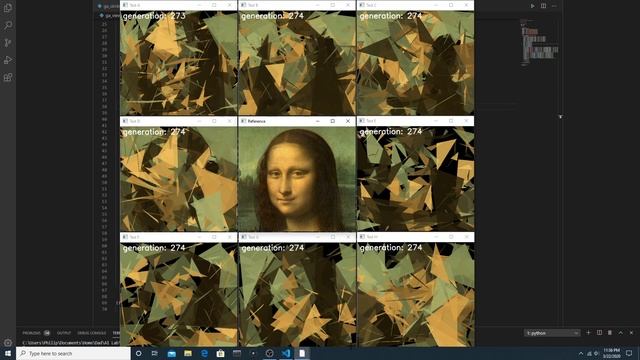Show hidden system tray icons

point(581,353)
